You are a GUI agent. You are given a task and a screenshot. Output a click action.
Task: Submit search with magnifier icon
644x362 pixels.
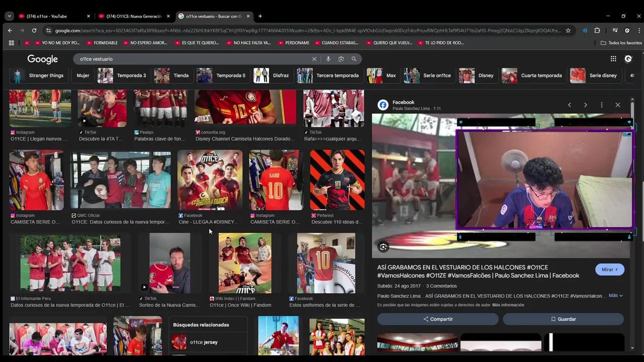coord(354,59)
